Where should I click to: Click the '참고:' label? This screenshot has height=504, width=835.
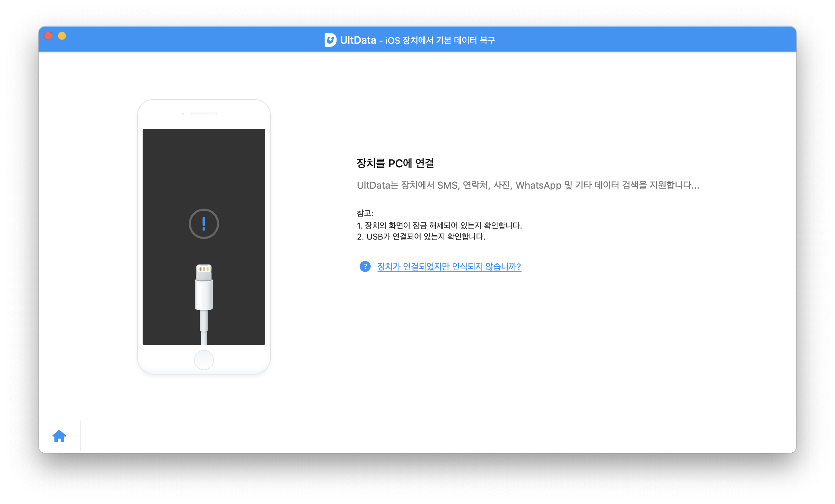(x=365, y=213)
